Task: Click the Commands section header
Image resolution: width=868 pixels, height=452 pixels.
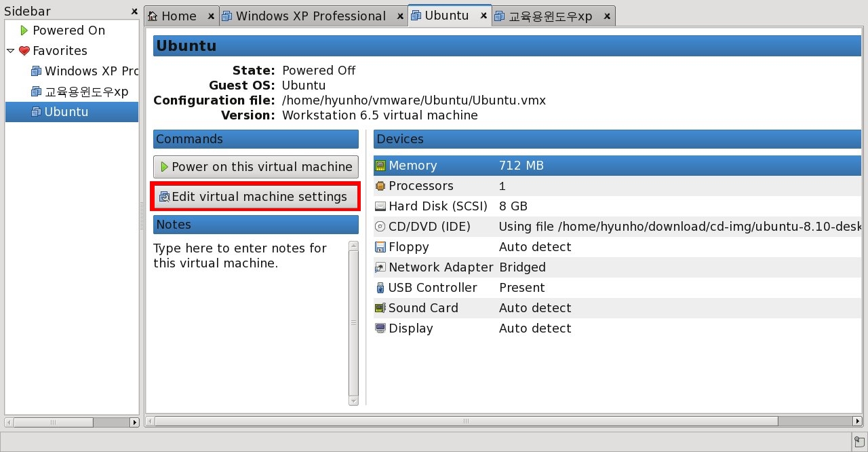Action: pos(256,139)
